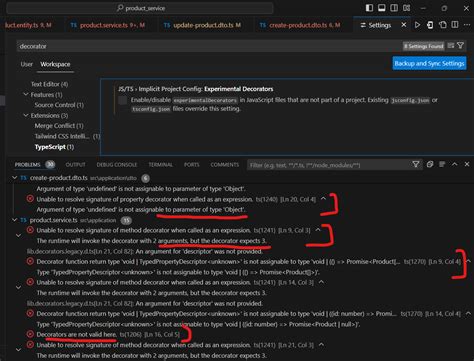Open the product_service command center search
474x361 pixels.
pos(140,8)
